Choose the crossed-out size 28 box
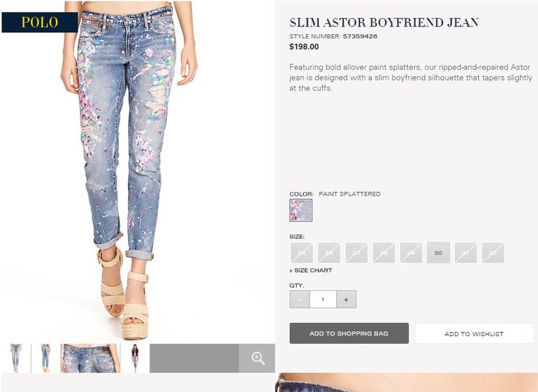Viewport: 538px width, 392px height. pos(384,253)
